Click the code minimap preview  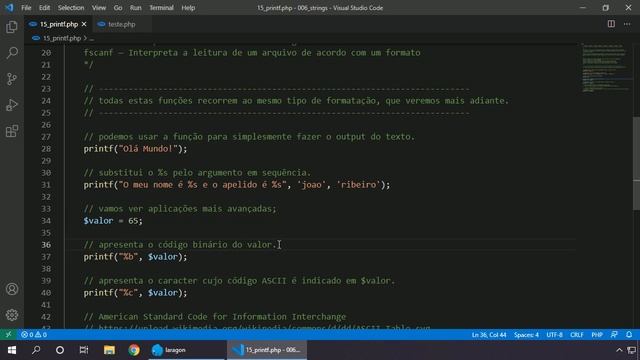pyautogui.click(x=606, y=67)
